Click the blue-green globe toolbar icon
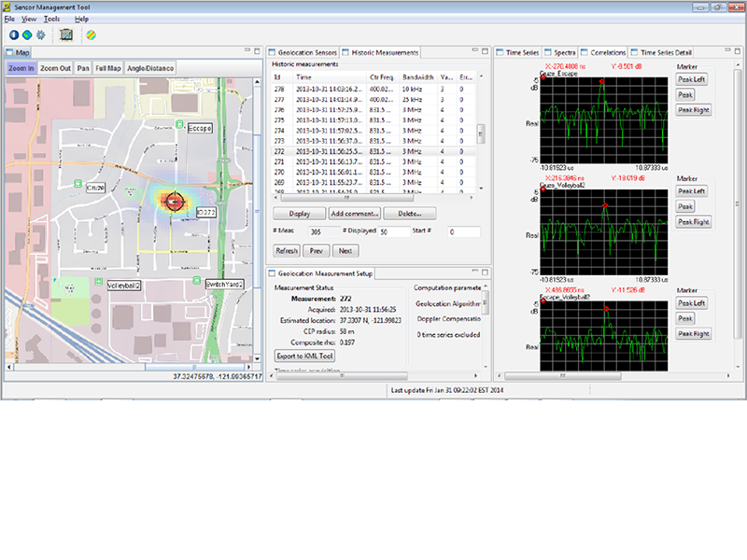 click(27, 35)
